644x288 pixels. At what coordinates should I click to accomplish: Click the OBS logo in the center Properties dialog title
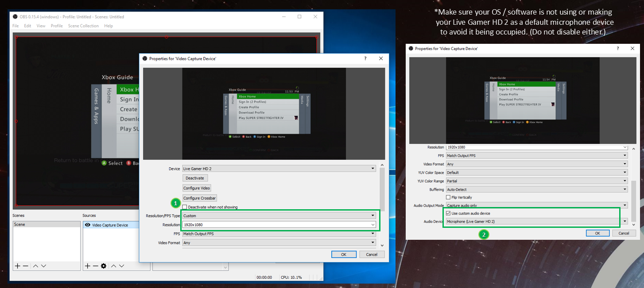[x=145, y=58]
